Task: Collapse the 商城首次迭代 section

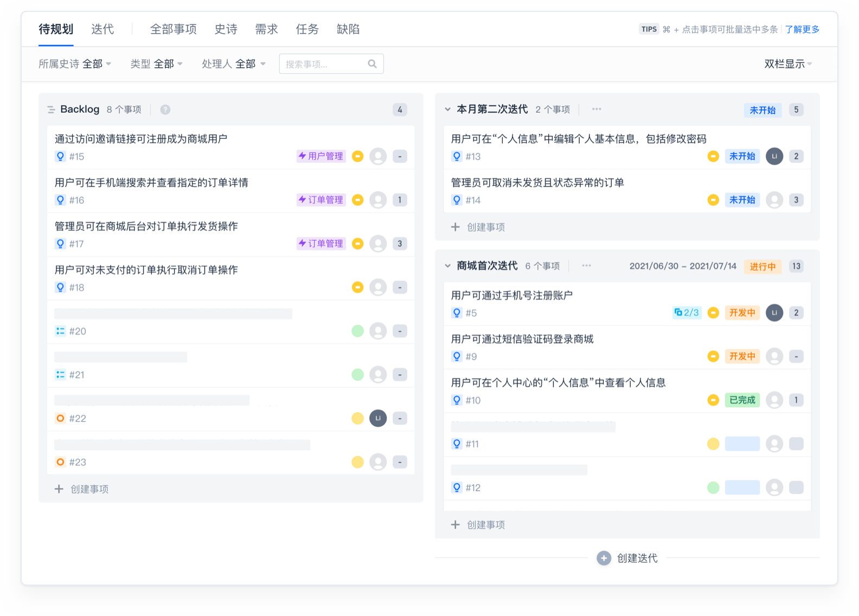Action: [448, 266]
